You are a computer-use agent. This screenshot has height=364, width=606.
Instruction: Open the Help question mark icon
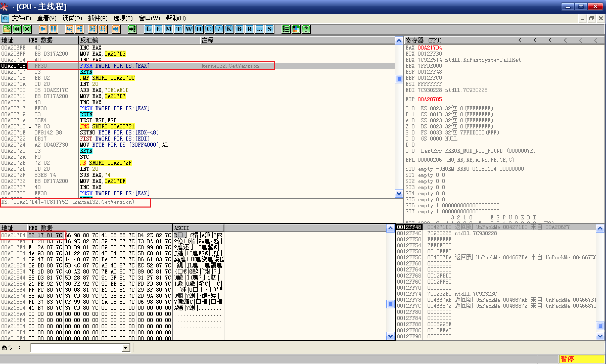[x=306, y=29]
